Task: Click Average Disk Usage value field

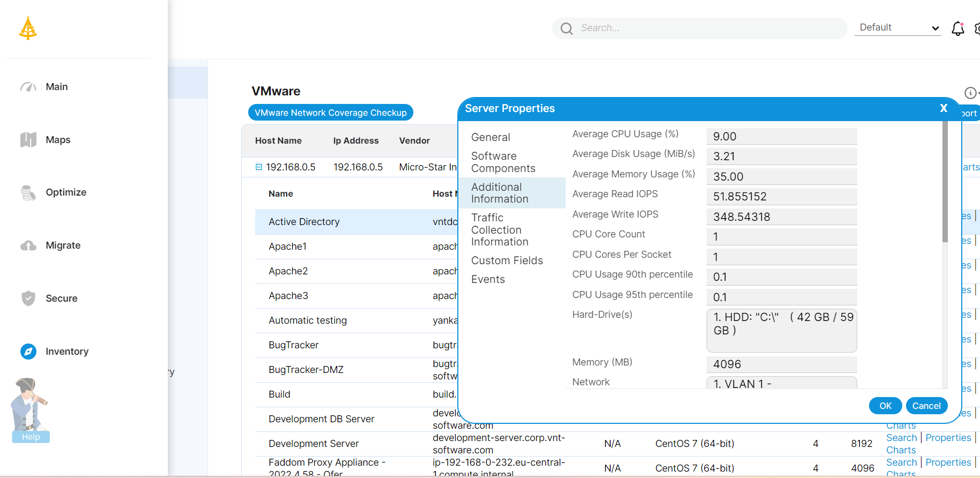Action: 782,156
